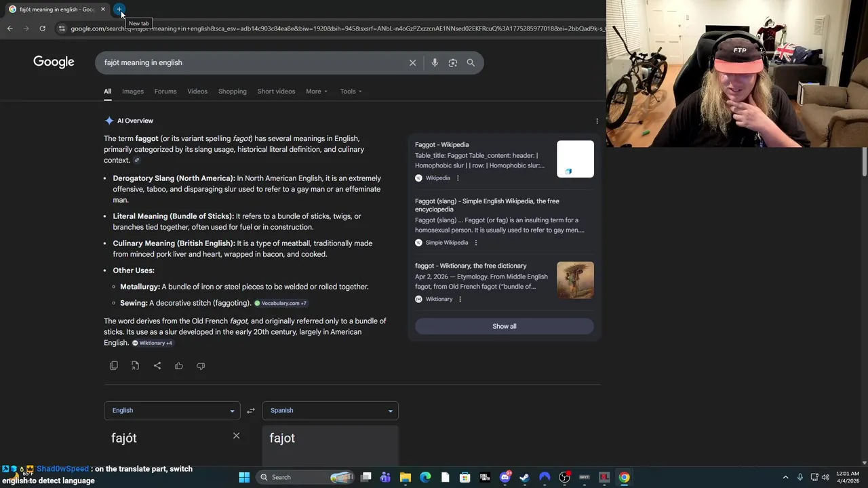The width and height of the screenshot is (868, 488).
Task: Open options for Wiktionary source
Action: (x=460, y=300)
